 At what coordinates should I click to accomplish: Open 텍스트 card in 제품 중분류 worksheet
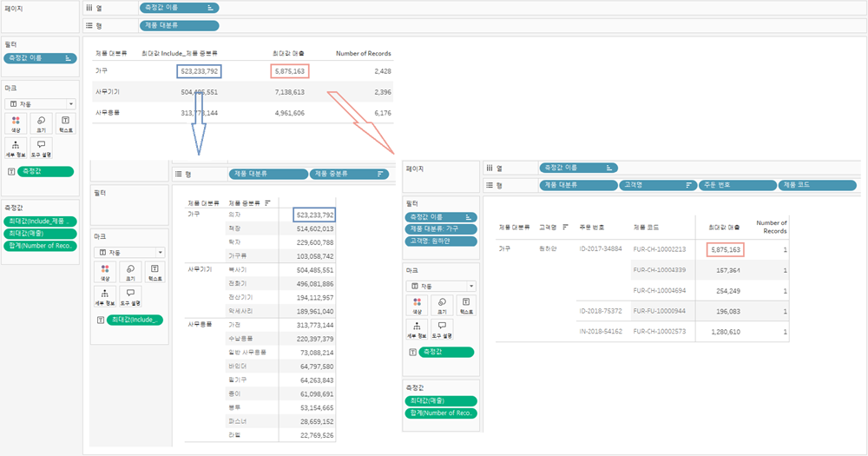155,272
